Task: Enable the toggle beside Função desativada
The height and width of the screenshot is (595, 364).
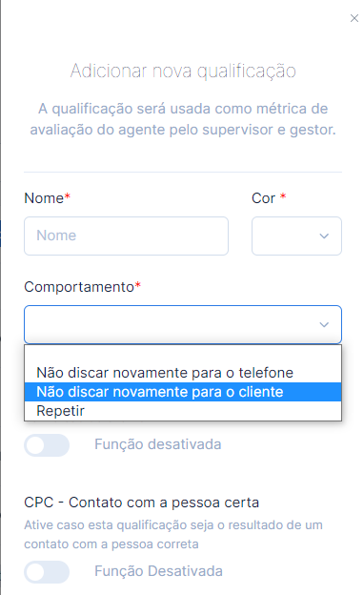Action: click(x=47, y=444)
